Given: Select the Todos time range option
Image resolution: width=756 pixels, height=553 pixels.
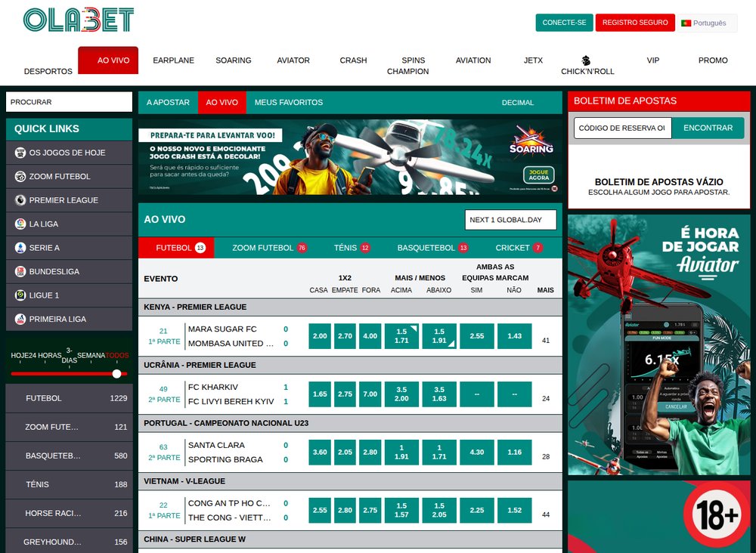Looking at the screenshot, I should coord(117,356).
